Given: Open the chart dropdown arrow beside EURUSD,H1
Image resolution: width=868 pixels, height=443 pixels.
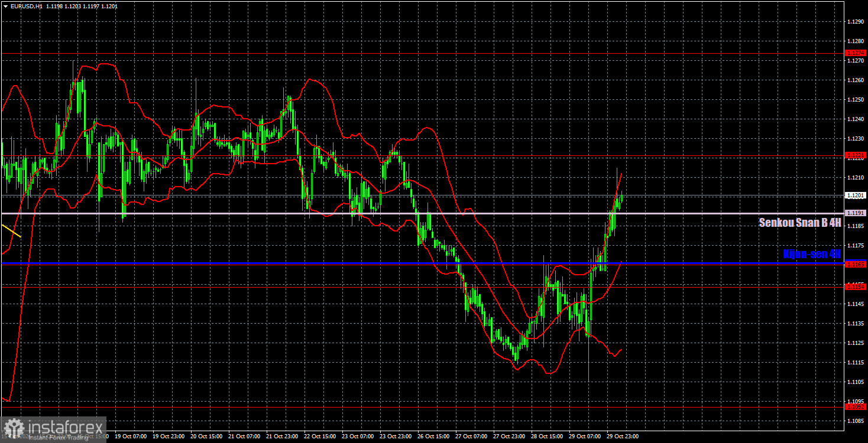Looking at the screenshot, I should coord(5,5).
